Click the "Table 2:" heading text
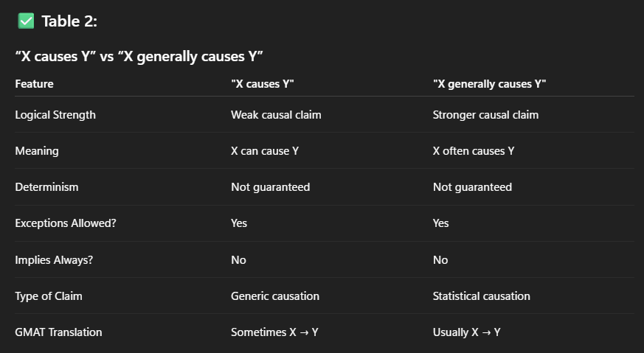This screenshot has height=353, width=644. coord(69,21)
